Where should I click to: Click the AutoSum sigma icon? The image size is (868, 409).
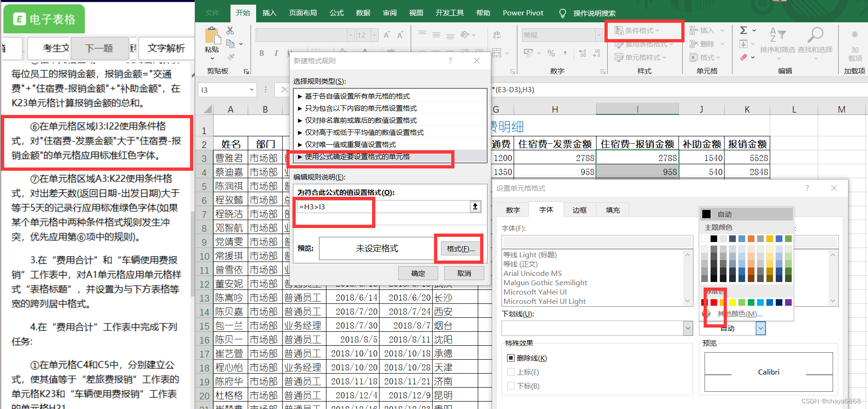pyautogui.click(x=744, y=30)
